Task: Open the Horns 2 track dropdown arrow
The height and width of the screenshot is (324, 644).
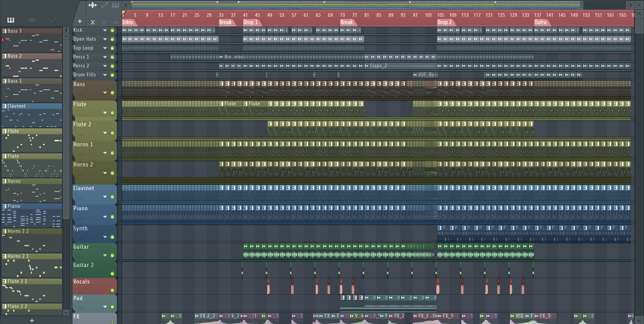Action: (x=105, y=173)
